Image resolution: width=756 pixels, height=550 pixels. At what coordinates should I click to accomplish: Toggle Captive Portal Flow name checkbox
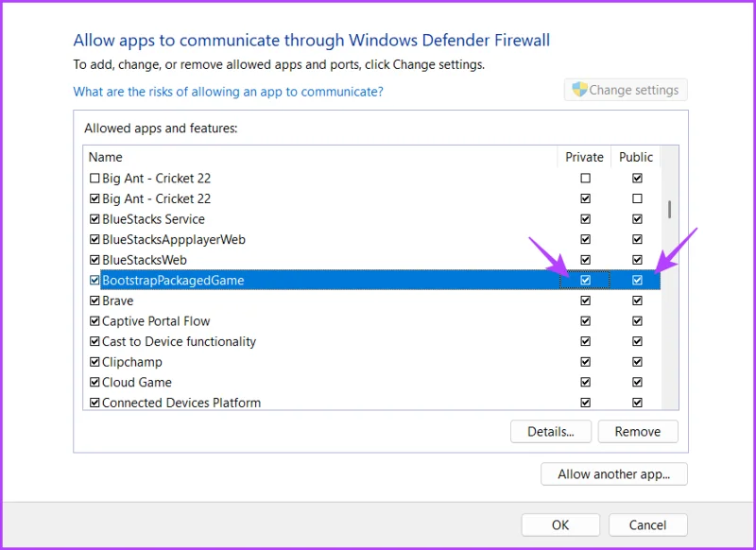pyautogui.click(x=94, y=321)
